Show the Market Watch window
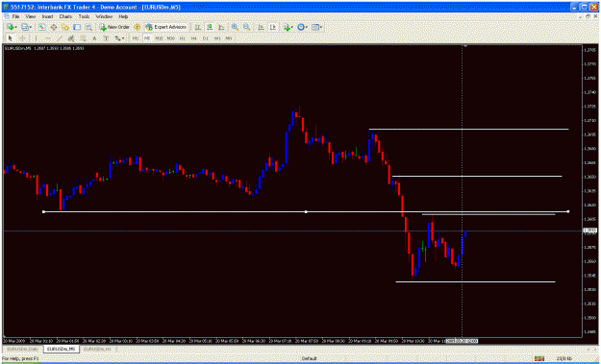The height and width of the screenshot is (364, 601). (x=41, y=27)
